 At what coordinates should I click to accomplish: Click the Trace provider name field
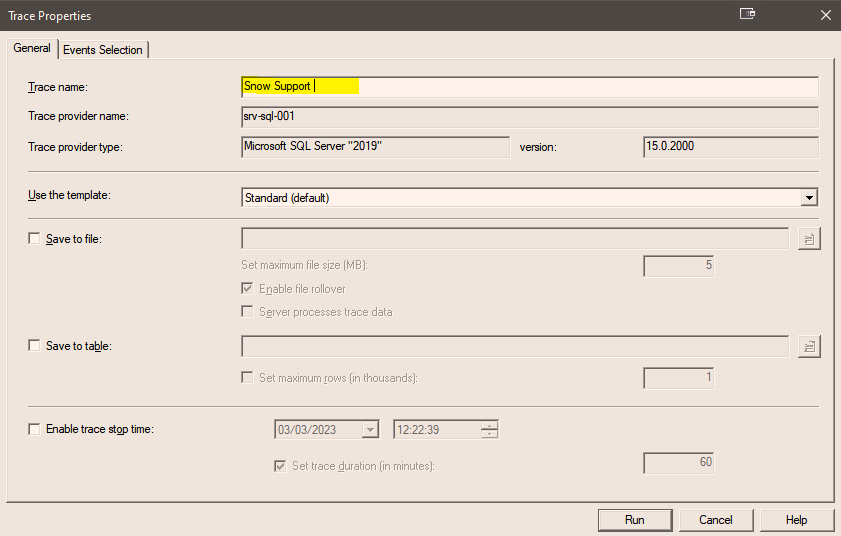pyautogui.click(x=530, y=116)
